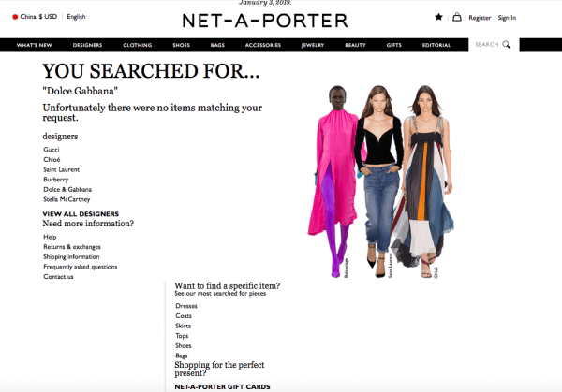Select the Dolce & Gabbana designer link

click(67, 189)
